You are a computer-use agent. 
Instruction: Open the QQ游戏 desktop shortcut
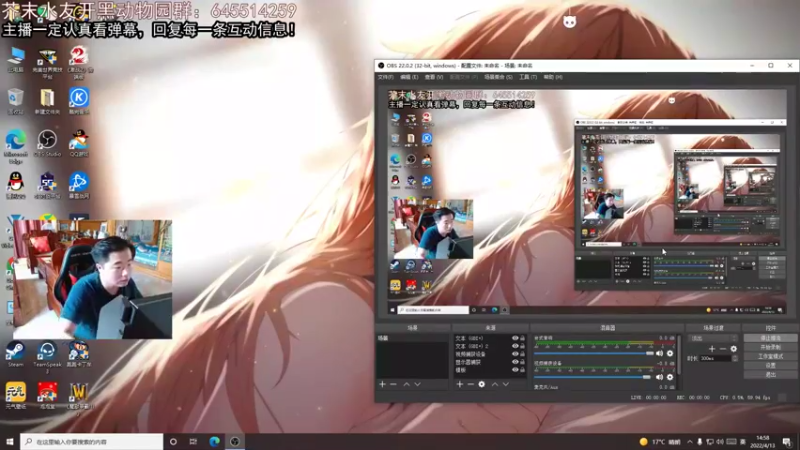pos(79,142)
